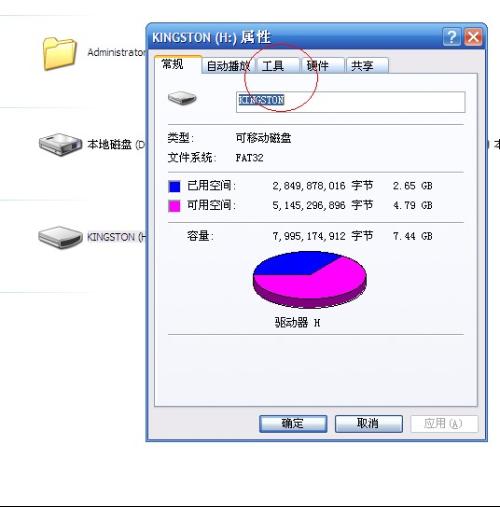The width and height of the screenshot is (500, 507).
Task: Close the KINGSTON properties dialog
Action: (x=473, y=37)
